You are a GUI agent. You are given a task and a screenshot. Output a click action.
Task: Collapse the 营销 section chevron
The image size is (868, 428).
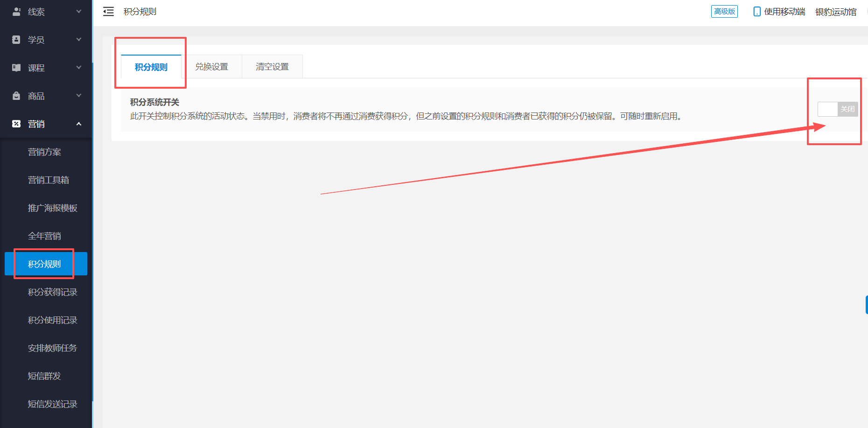(x=78, y=124)
